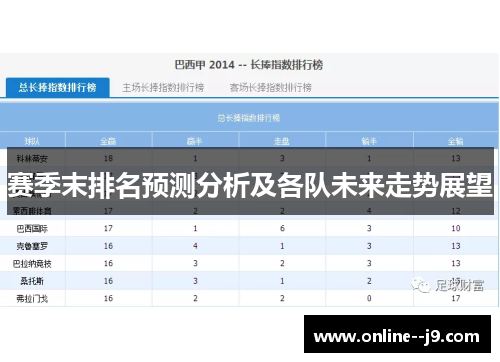Image resolution: width=500 pixels, height=362 pixels.
Task: Click 科林蒂安's 全赢 value 18
Action: click(x=108, y=158)
